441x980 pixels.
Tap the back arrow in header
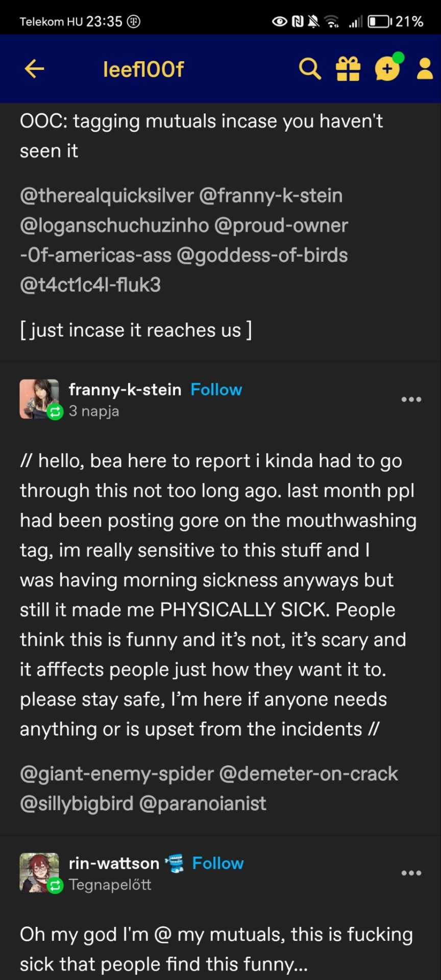tap(34, 69)
